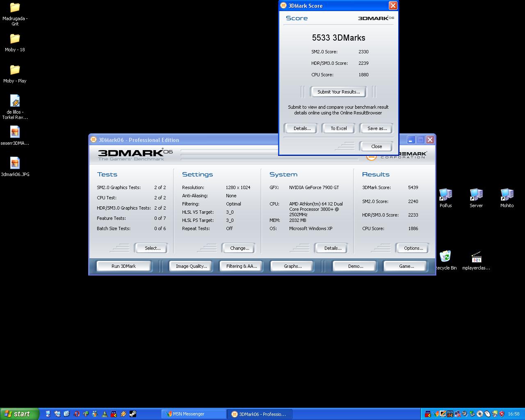Switch to 3DMark06 Professional taskbar button
This screenshot has width=525, height=420.
point(260,414)
